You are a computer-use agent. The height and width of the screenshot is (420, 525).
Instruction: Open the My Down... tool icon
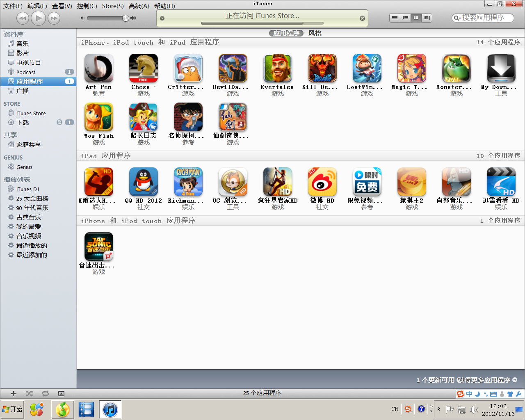tap(501, 68)
